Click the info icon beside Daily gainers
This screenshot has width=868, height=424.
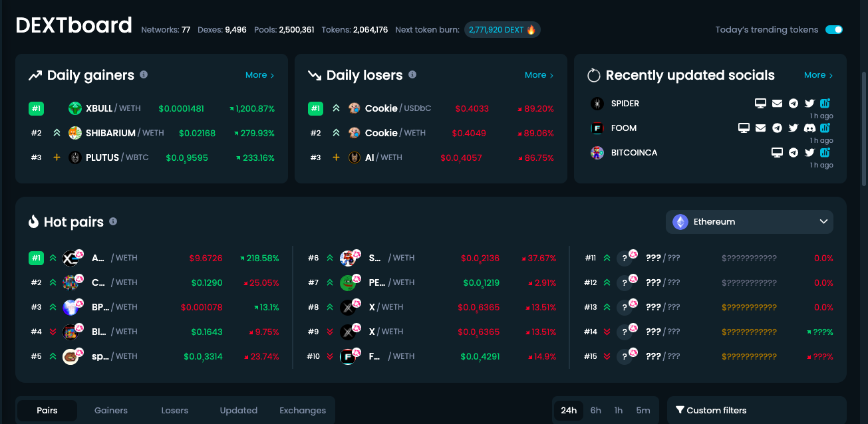click(x=144, y=75)
